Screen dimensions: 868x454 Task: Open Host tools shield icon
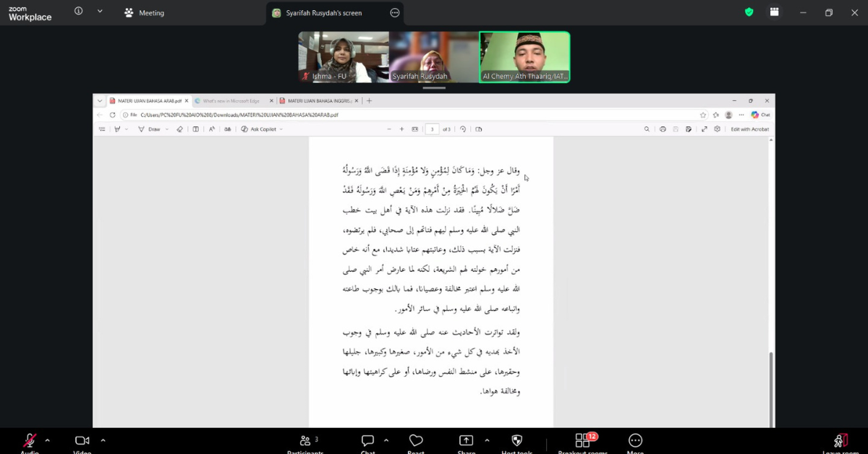pos(516,440)
